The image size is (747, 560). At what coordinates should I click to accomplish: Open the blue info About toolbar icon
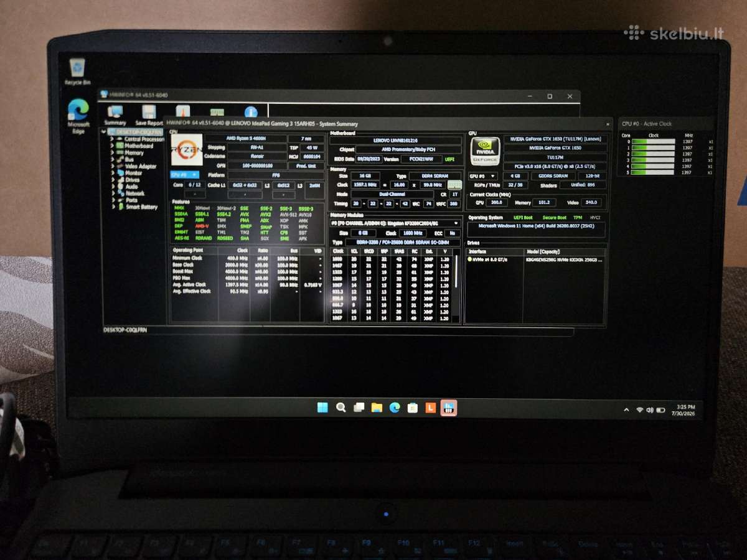(251, 113)
